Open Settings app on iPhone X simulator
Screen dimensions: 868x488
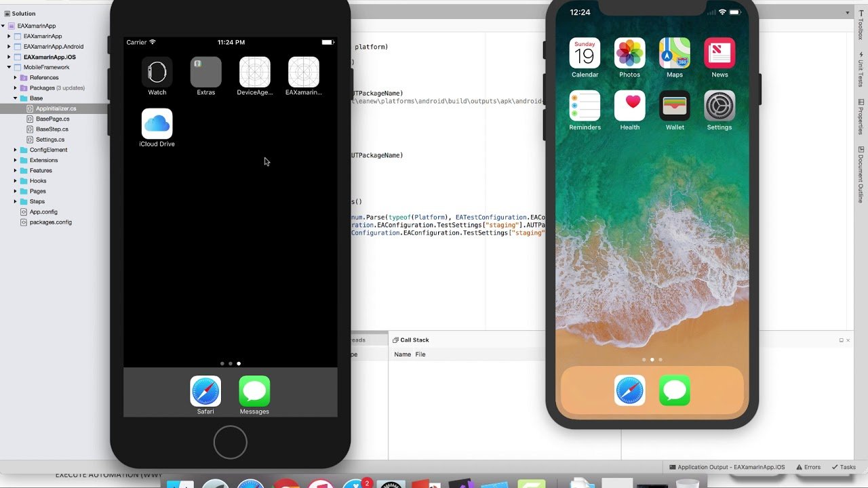coord(719,106)
